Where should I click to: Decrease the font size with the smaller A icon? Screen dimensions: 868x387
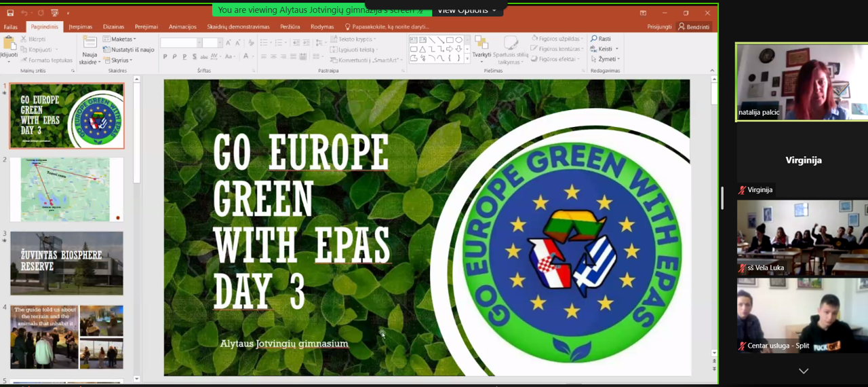point(237,43)
